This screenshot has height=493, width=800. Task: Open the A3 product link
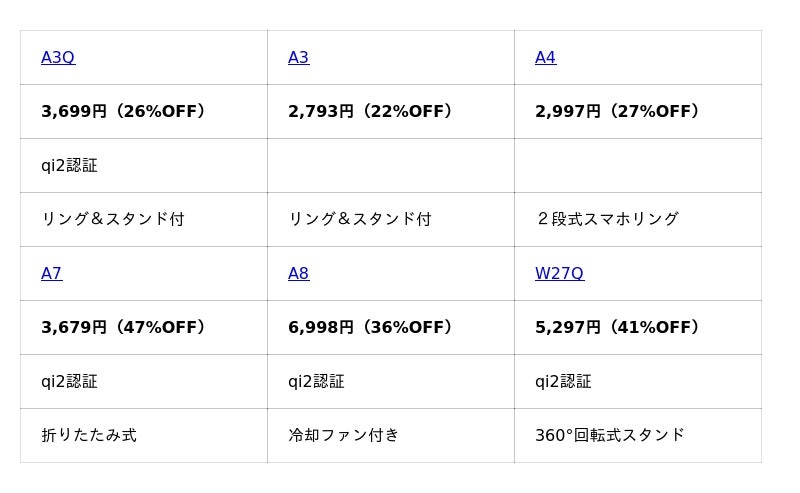[x=298, y=58]
